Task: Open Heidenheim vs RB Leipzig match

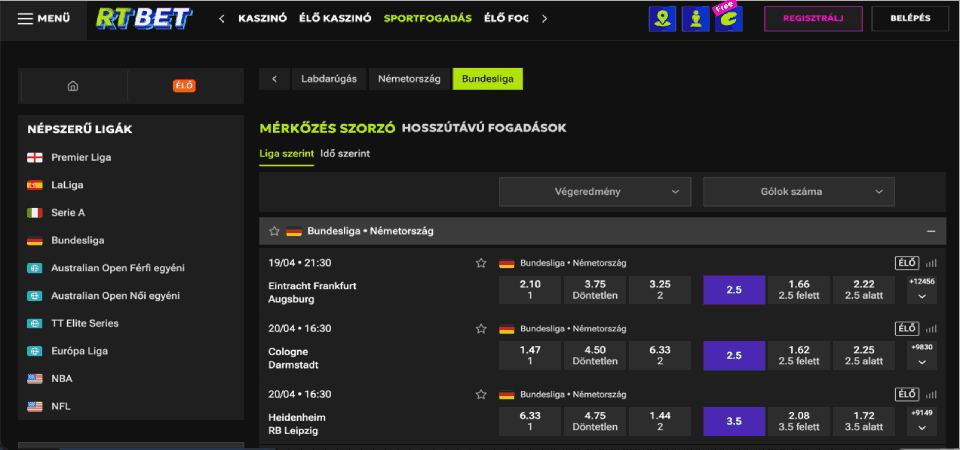Action: click(x=297, y=424)
